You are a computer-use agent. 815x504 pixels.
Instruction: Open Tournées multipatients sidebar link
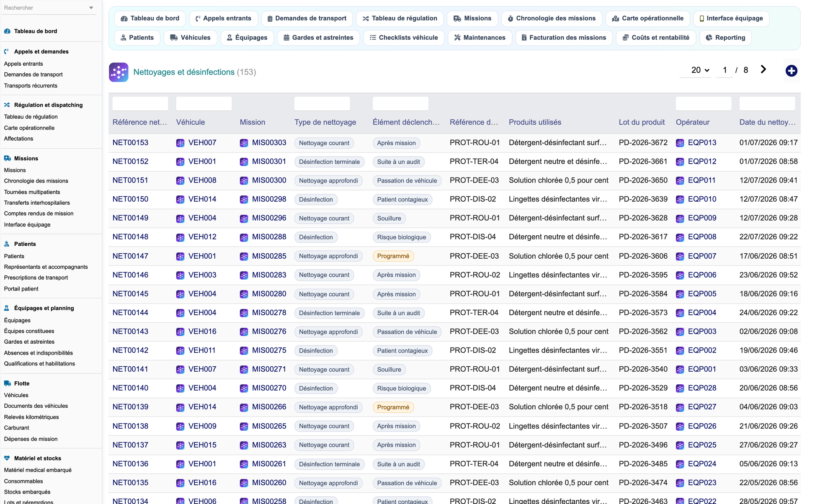click(32, 192)
